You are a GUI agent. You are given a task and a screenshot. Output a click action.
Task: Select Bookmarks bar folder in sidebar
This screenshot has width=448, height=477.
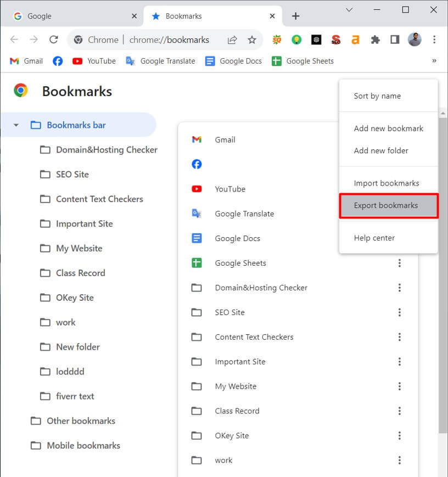coord(79,125)
